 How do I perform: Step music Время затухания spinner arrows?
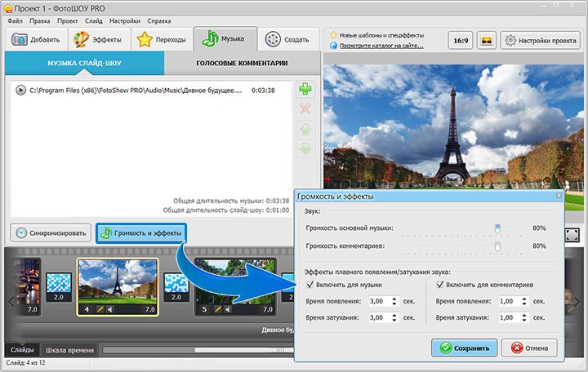tap(394, 317)
